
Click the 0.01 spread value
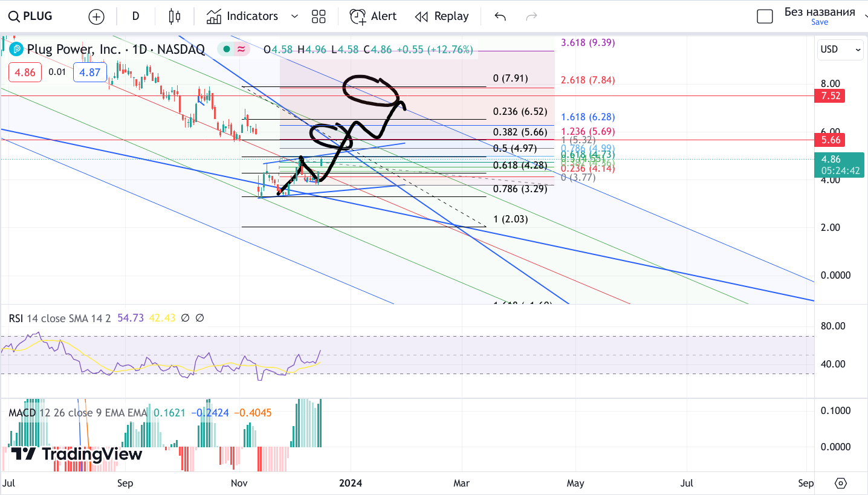pos(57,73)
